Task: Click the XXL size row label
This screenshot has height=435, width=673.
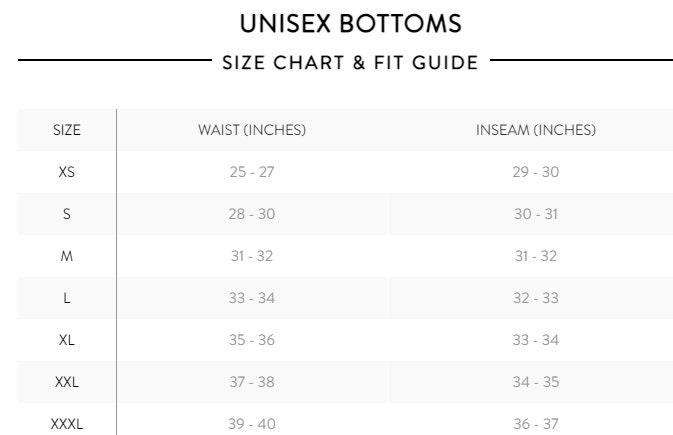Action: pyautogui.click(x=67, y=382)
